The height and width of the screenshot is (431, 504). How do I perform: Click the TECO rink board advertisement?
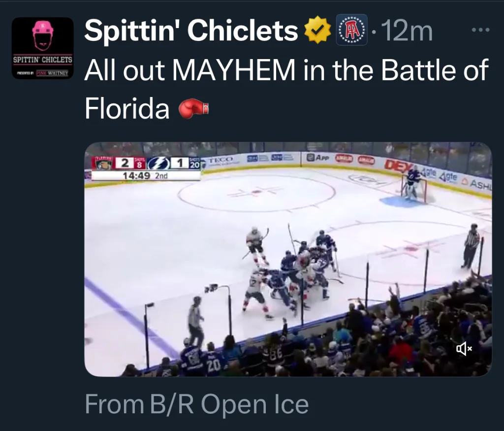point(220,161)
